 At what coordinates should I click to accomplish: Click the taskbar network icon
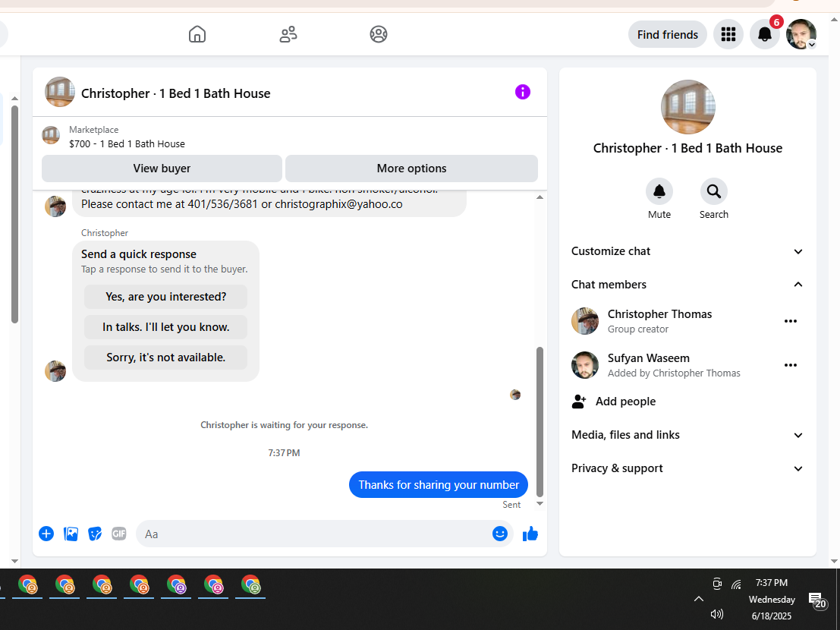click(x=737, y=584)
